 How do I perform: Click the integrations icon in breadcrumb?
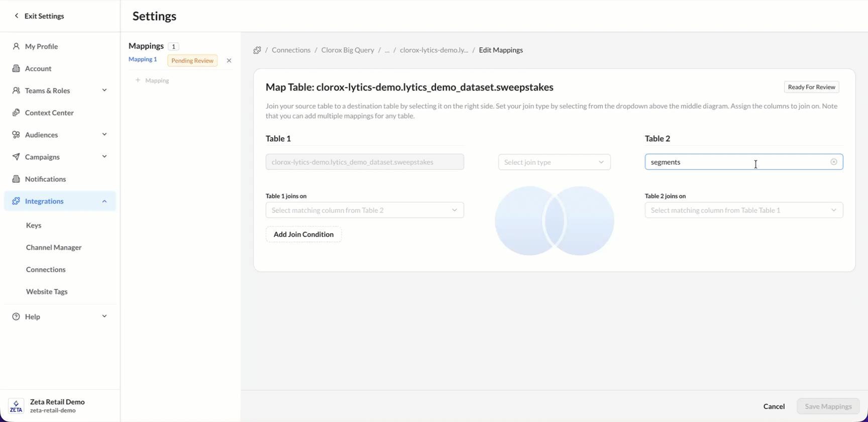coord(257,50)
